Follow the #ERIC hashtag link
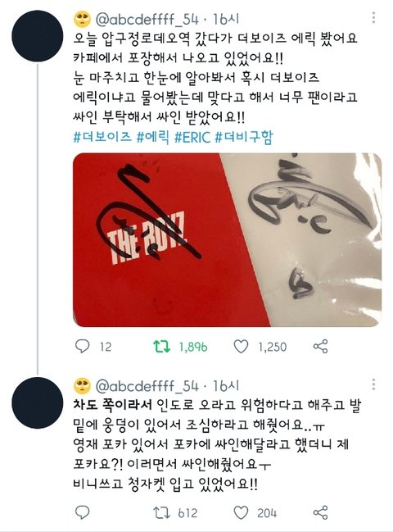The height and width of the screenshot is (532, 393). (192, 137)
